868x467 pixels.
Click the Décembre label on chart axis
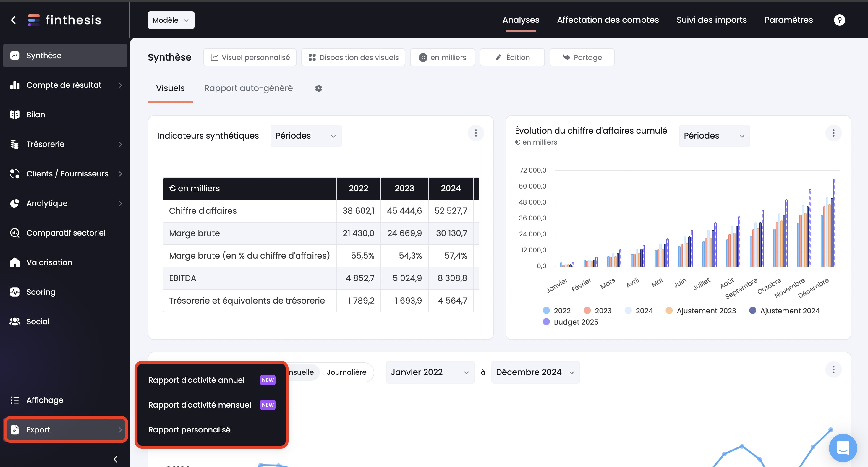(813, 288)
